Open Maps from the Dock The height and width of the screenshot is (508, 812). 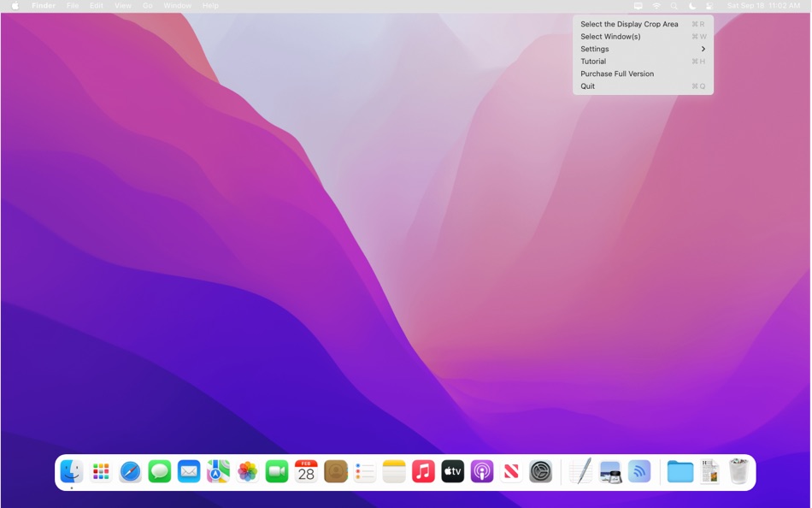(217, 471)
